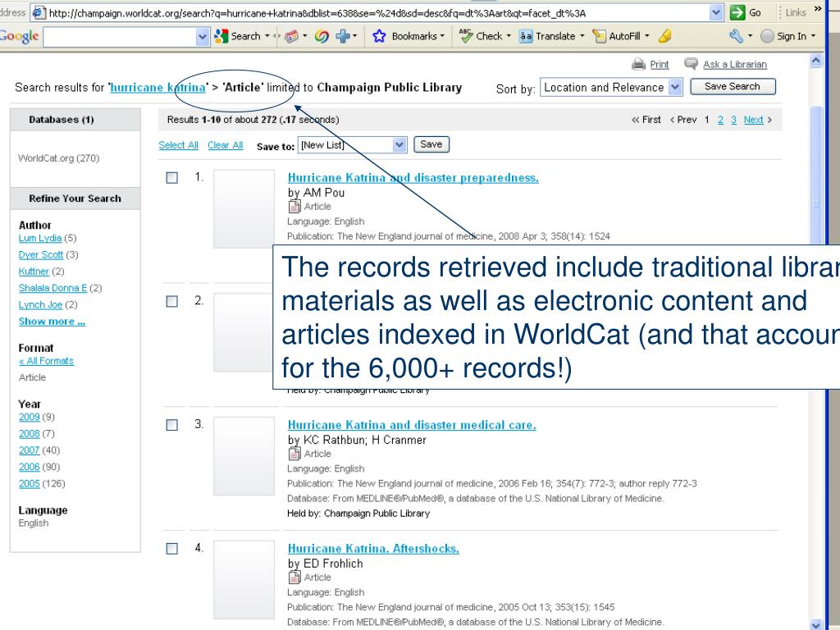Screen dimensions: 840x630
Task: Click the Clear All link
Action: 225,145
